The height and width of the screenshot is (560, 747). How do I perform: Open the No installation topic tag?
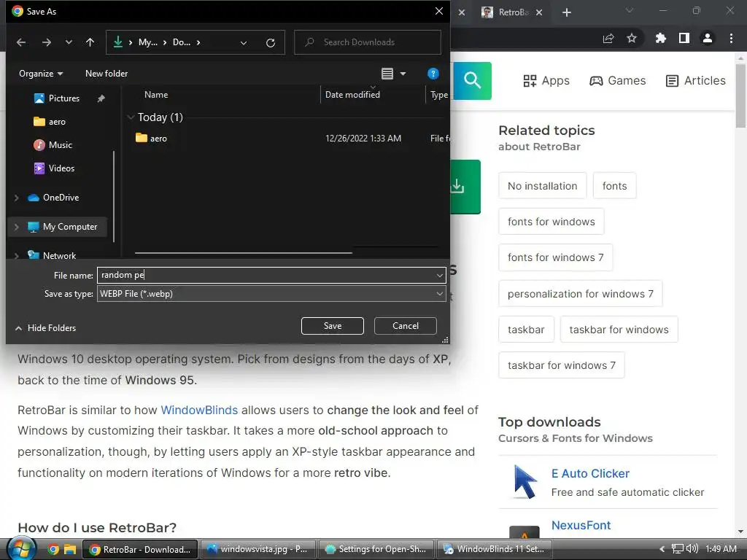(x=543, y=186)
